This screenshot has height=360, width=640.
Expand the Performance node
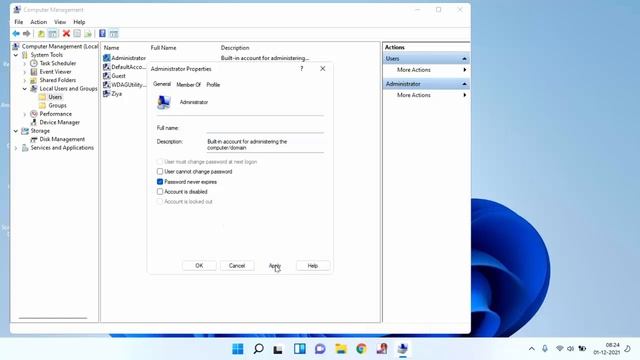pyautogui.click(x=24, y=114)
